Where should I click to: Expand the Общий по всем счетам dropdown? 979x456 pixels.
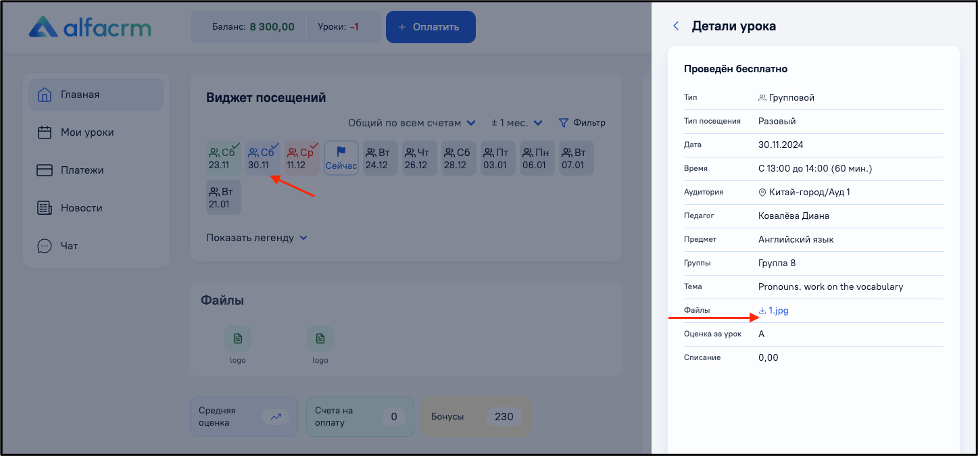pyautogui.click(x=412, y=123)
